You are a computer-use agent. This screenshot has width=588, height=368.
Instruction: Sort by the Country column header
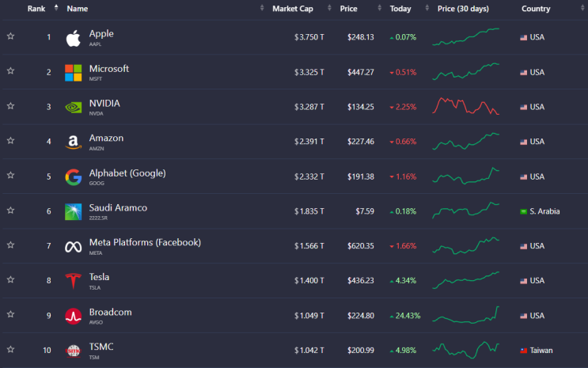[x=536, y=9]
